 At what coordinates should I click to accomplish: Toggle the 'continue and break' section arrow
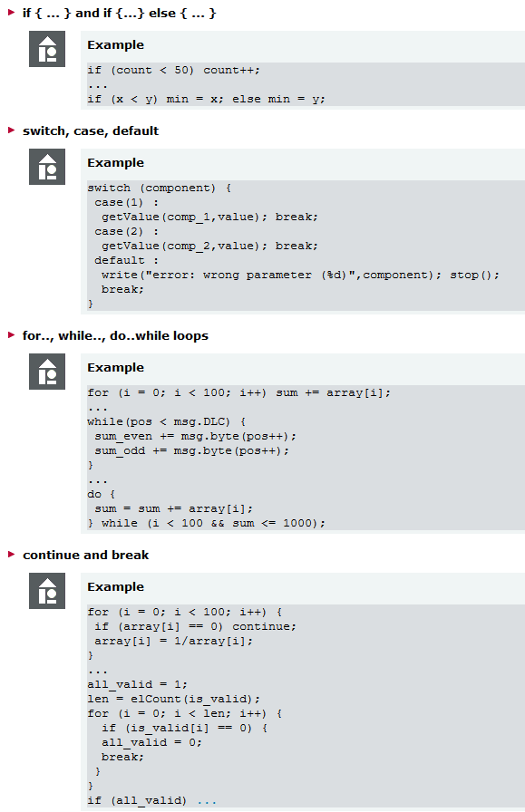(x=12, y=554)
